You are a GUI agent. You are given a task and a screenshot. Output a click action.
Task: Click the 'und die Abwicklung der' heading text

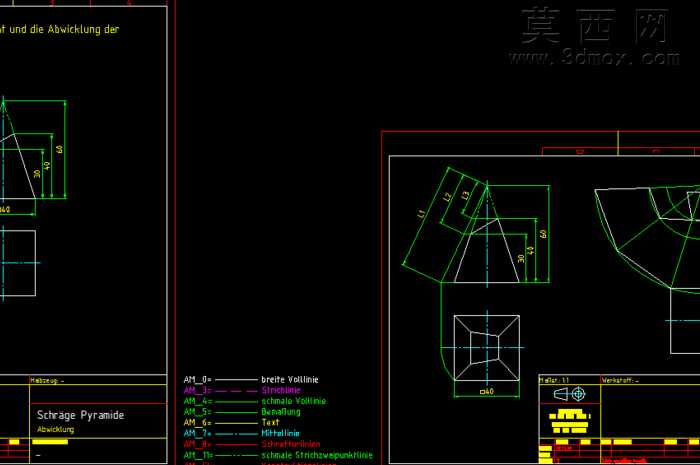[64, 29]
